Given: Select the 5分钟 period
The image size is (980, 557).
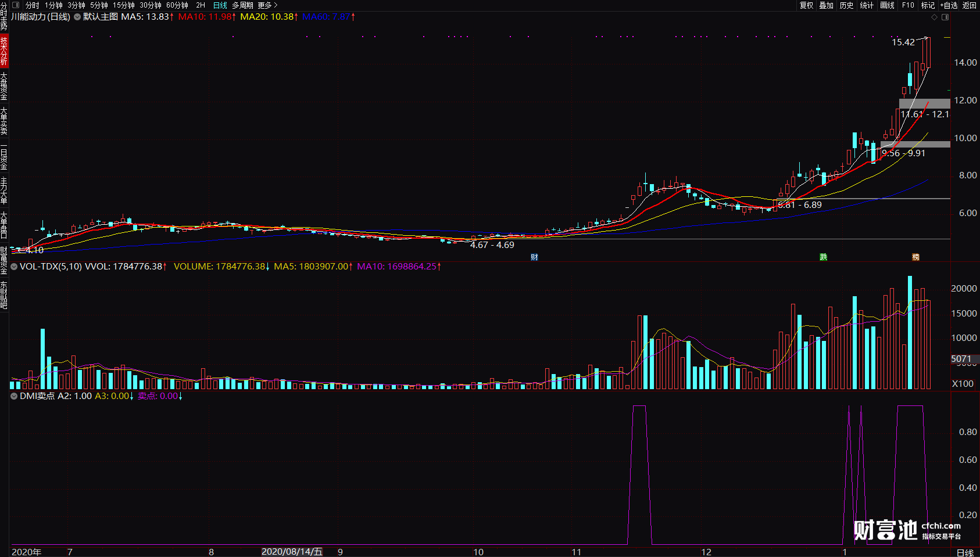Looking at the screenshot, I should pyautogui.click(x=99, y=5).
